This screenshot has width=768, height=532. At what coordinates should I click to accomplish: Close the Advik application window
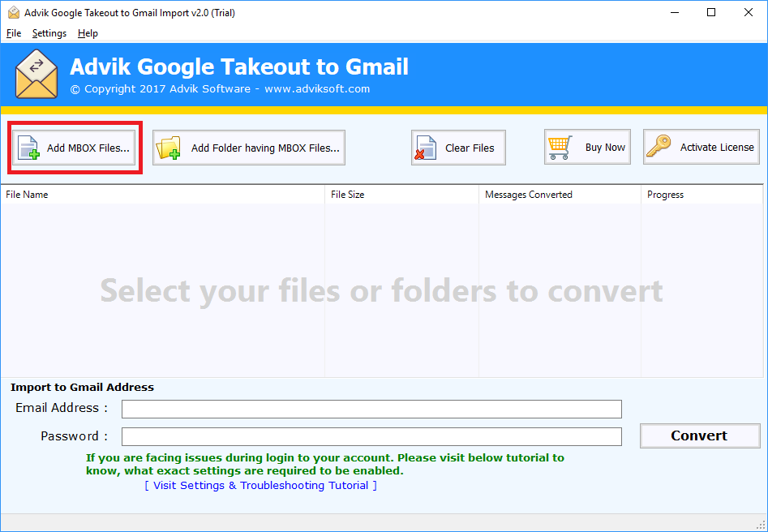[749, 13]
